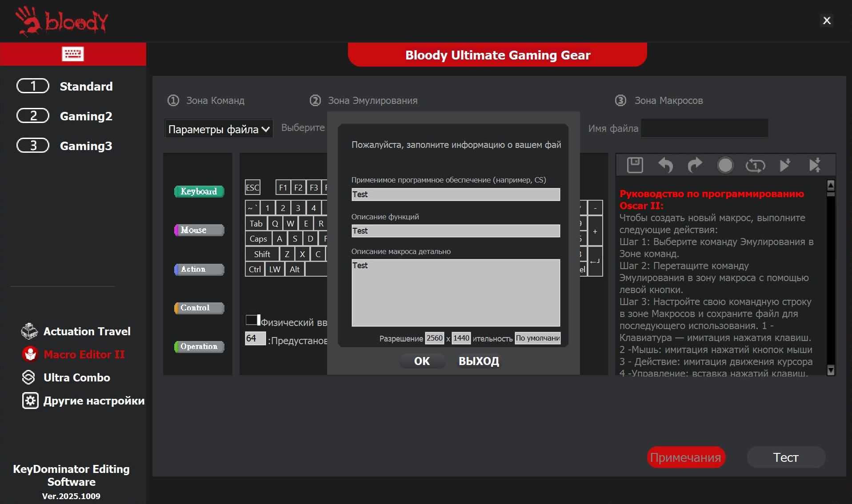
Task: Toggle the Физический ввод checkbox
Action: [252, 320]
